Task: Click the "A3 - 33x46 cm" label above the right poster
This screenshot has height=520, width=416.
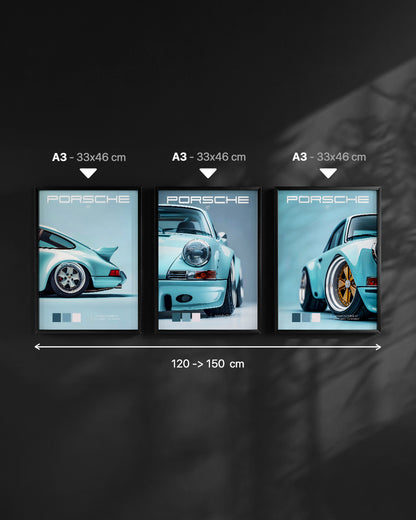Action: [329, 157]
